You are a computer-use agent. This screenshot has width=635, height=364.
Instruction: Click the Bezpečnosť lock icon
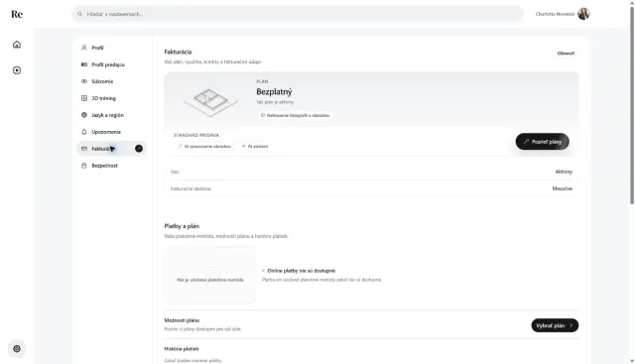[84, 166]
